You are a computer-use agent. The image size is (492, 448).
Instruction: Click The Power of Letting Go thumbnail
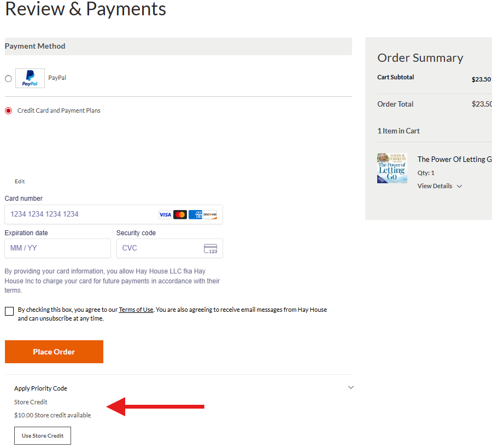point(392,168)
